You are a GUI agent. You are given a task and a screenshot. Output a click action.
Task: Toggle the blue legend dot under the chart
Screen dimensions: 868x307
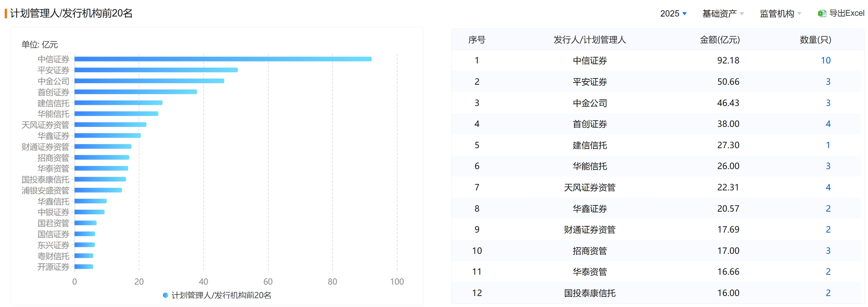click(166, 295)
